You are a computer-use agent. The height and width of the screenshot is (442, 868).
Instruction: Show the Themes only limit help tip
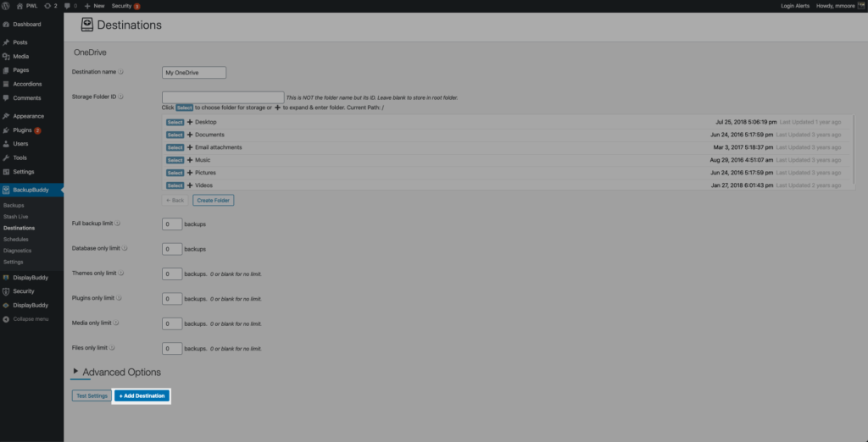point(121,273)
